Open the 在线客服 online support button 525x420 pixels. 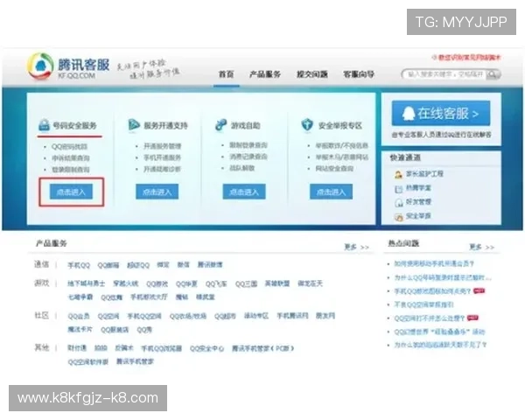point(441,113)
